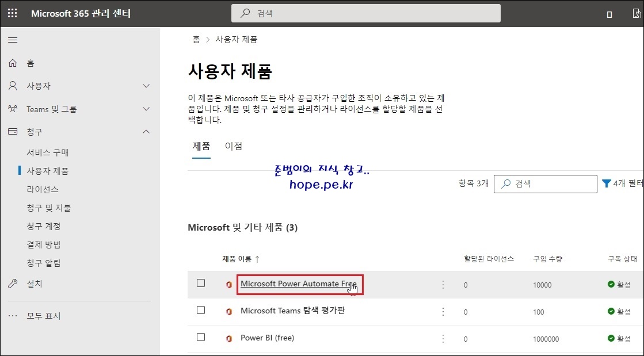Click 사용자 제품 in the breadcrumb
Viewport: 644px width, 356px height.
(x=237, y=40)
